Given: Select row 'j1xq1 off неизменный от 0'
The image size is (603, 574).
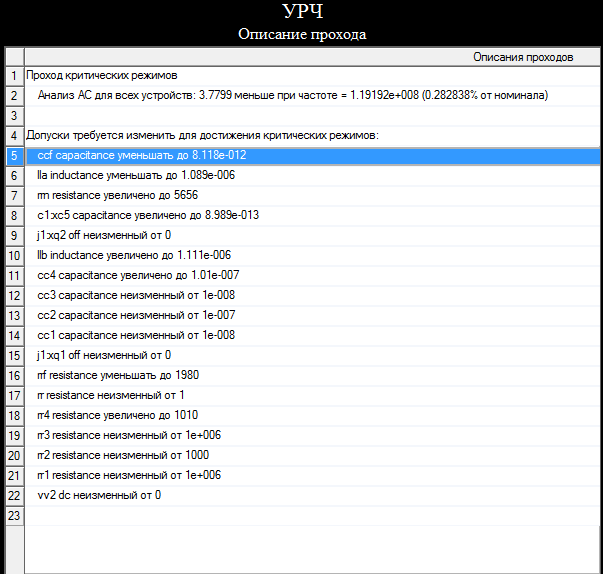Looking at the screenshot, I should (312, 355).
